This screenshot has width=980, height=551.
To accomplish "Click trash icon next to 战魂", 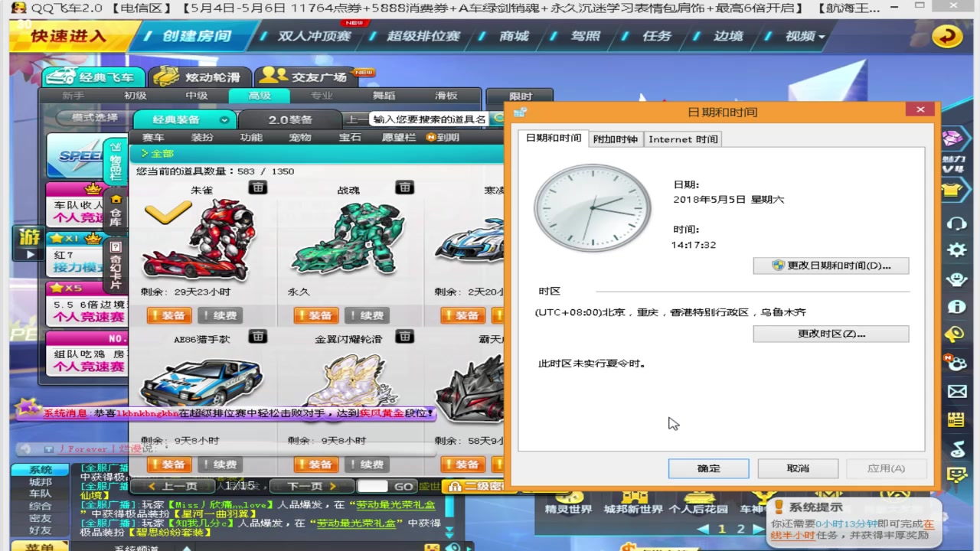I will pyautogui.click(x=404, y=187).
